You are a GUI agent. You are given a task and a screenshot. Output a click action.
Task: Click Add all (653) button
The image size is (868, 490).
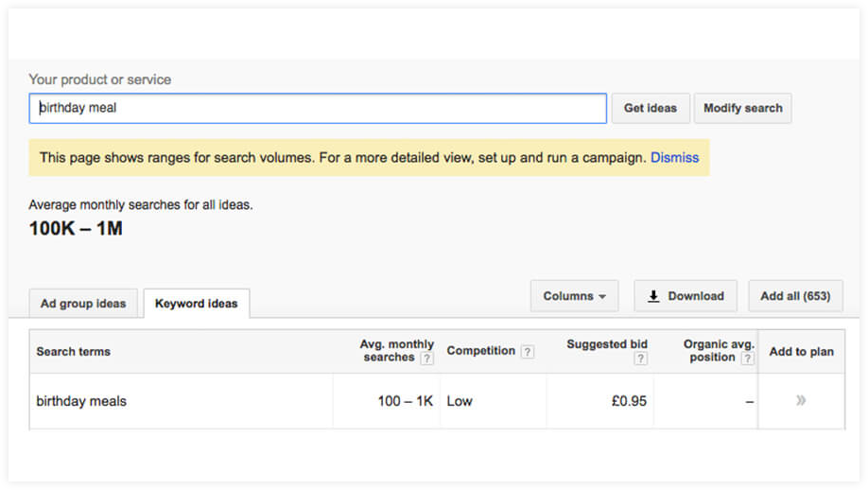795,296
